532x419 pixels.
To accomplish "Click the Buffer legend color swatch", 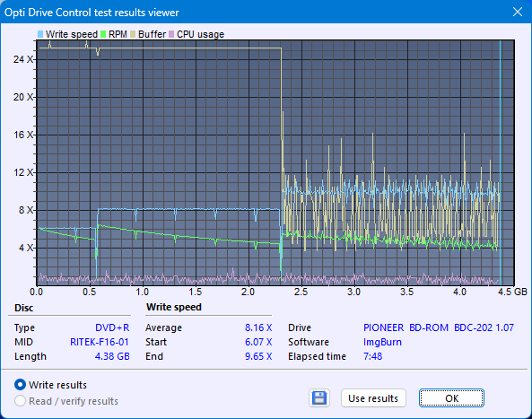I will (133, 34).
